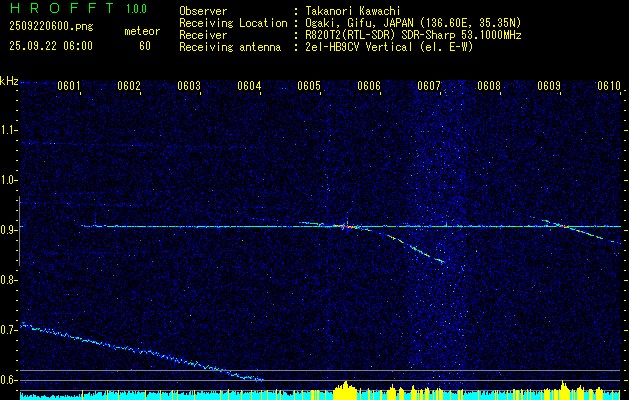
Task: Click the Receiver field label
Action: 203,35
